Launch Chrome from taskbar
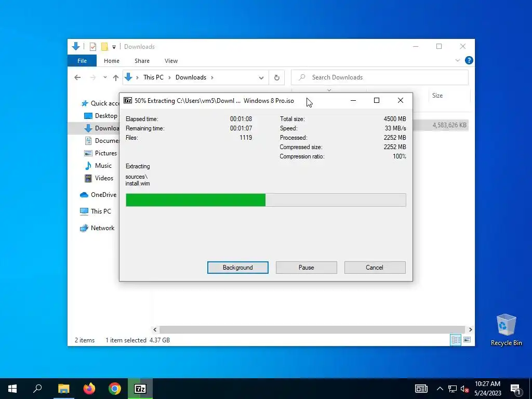 [115, 389]
